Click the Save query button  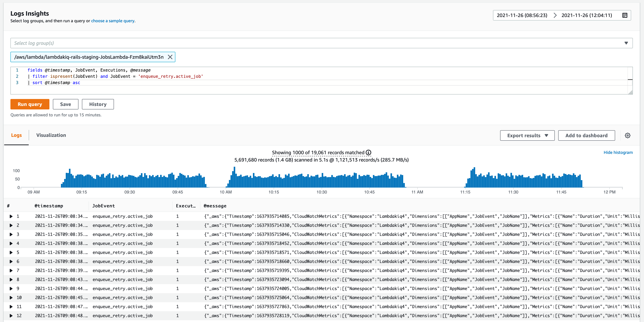click(x=65, y=104)
